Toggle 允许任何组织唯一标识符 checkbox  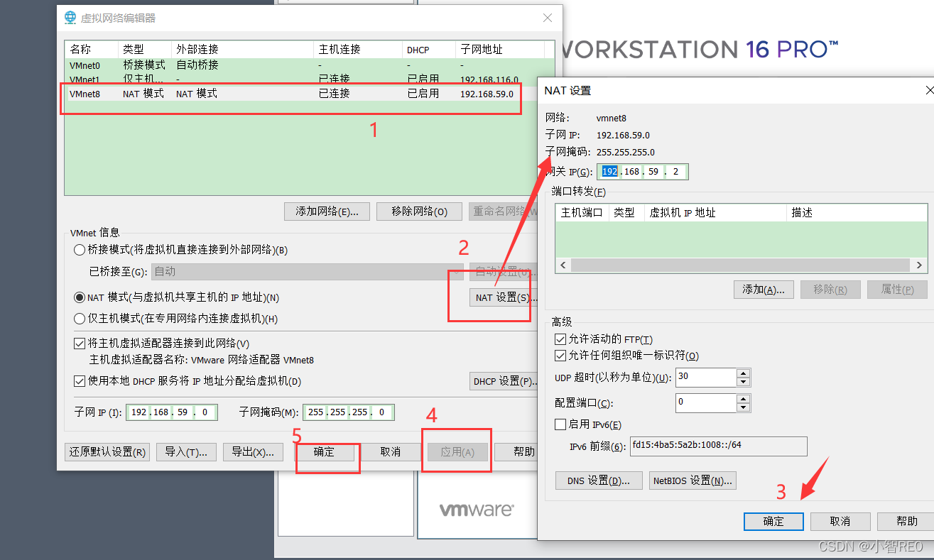point(560,356)
